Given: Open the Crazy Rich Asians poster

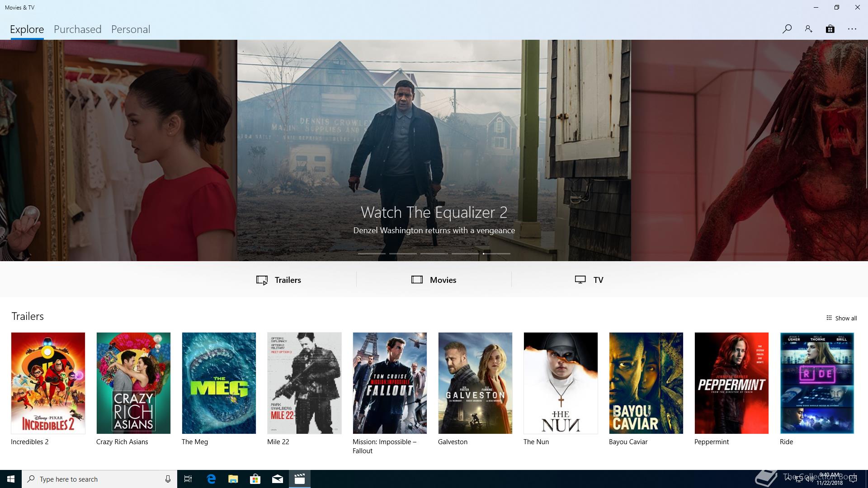Looking at the screenshot, I should tap(133, 383).
